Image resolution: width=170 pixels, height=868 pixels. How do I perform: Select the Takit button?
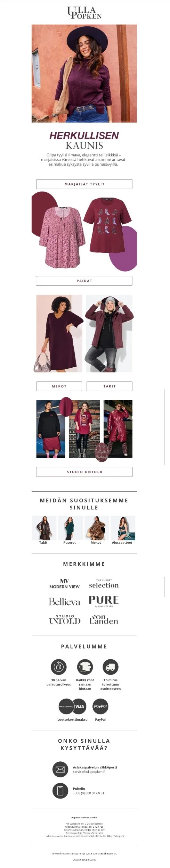click(x=110, y=386)
